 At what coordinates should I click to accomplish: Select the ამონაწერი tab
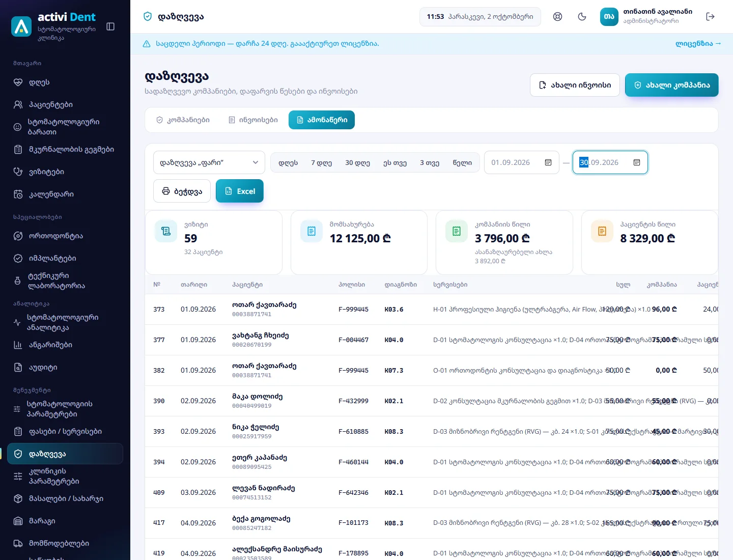322,120
